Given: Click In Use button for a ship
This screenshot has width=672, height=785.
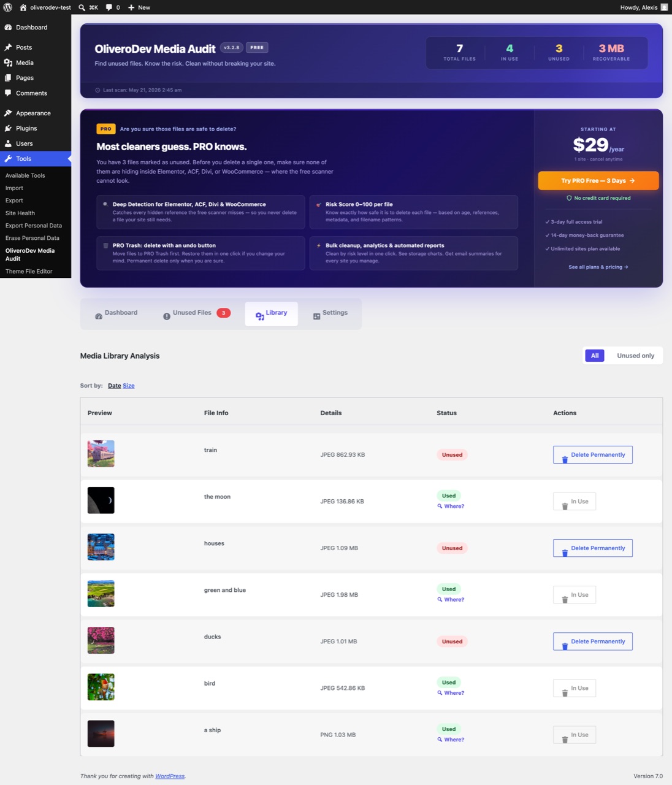Looking at the screenshot, I should coord(575,735).
